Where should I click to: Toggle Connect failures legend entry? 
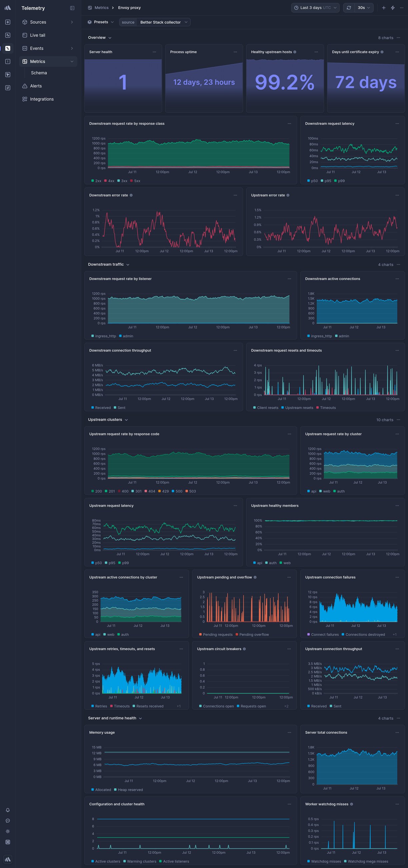pyautogui.click(x=323, y=634)
